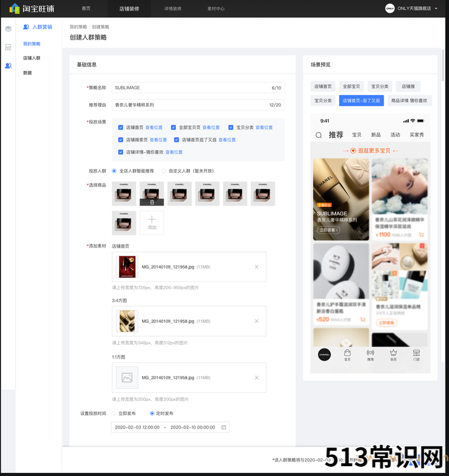This screenshot has width=449, height=476.
Task: Switch preview to 商品详情 猜你喜欢 scene tab
Action: pos(409,101)
